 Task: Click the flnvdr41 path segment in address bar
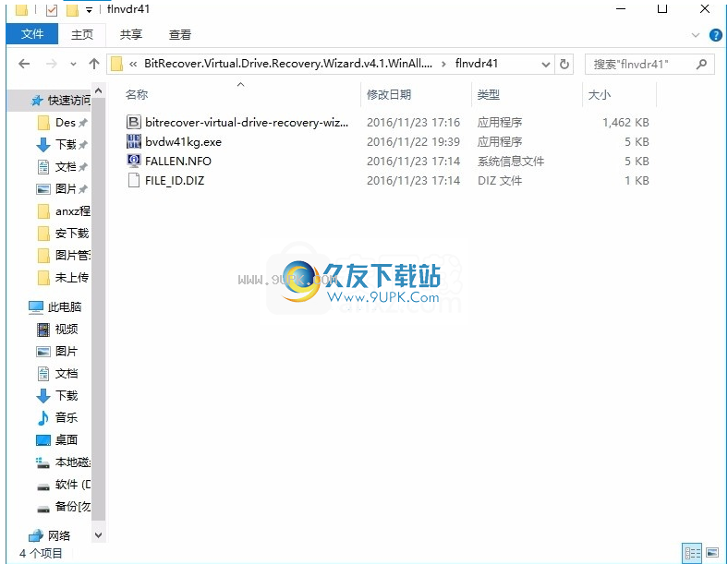477,64
